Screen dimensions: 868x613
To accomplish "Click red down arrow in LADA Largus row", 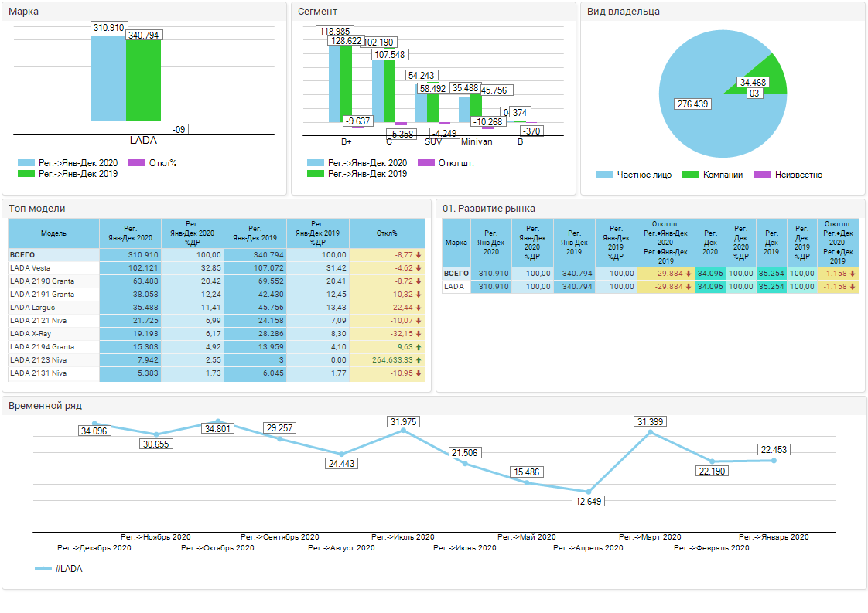I will (x=419, y=308).
